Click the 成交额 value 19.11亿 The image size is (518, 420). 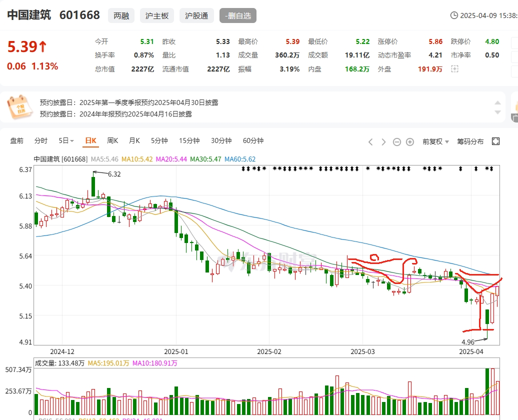(357, 55)
